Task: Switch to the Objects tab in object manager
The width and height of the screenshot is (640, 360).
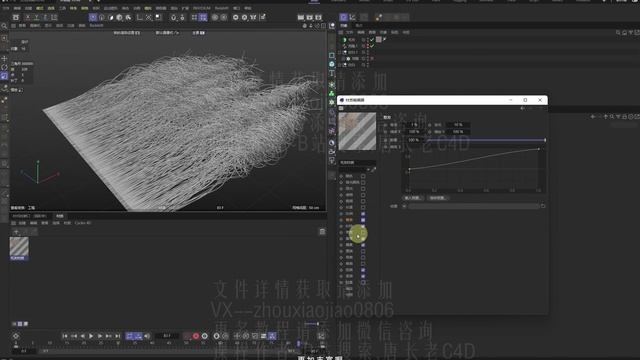Action: point(344,25)
